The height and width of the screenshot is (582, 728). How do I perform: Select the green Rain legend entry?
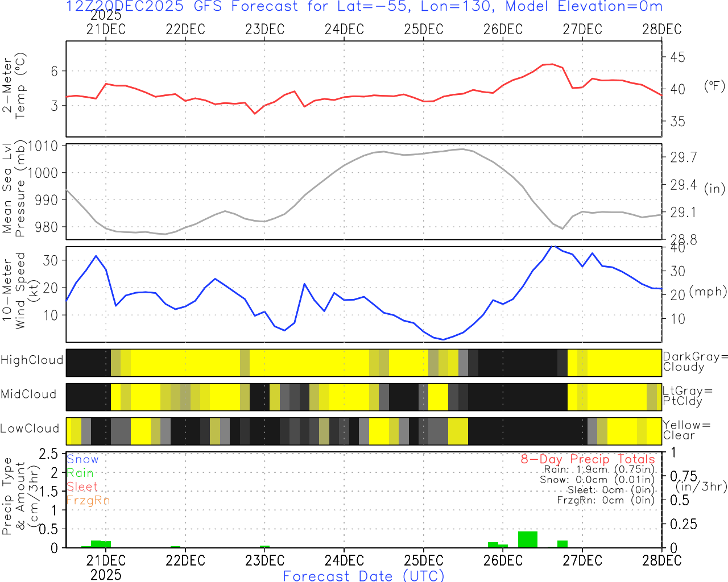click(x=80, y=473)
